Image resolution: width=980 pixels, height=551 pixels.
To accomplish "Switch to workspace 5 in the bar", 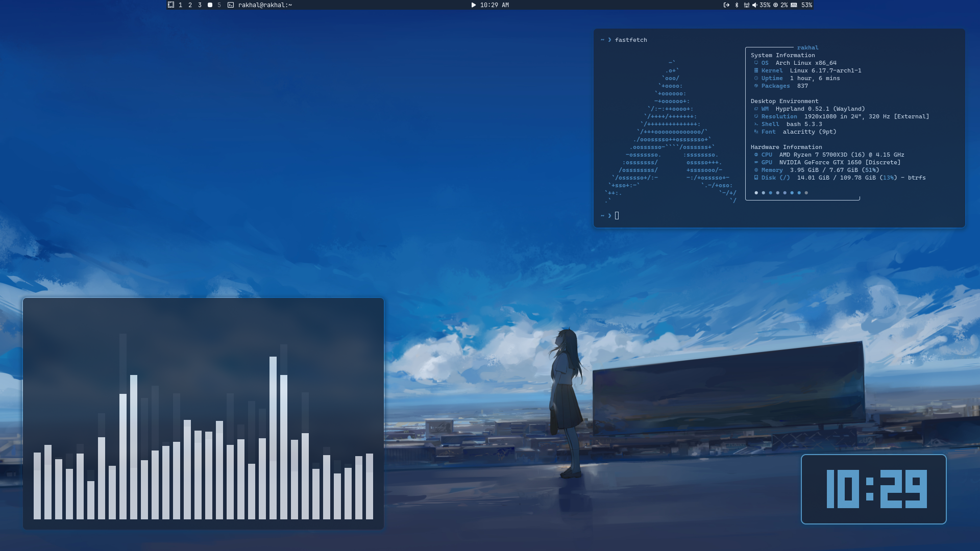I will (x=219, y=5).
